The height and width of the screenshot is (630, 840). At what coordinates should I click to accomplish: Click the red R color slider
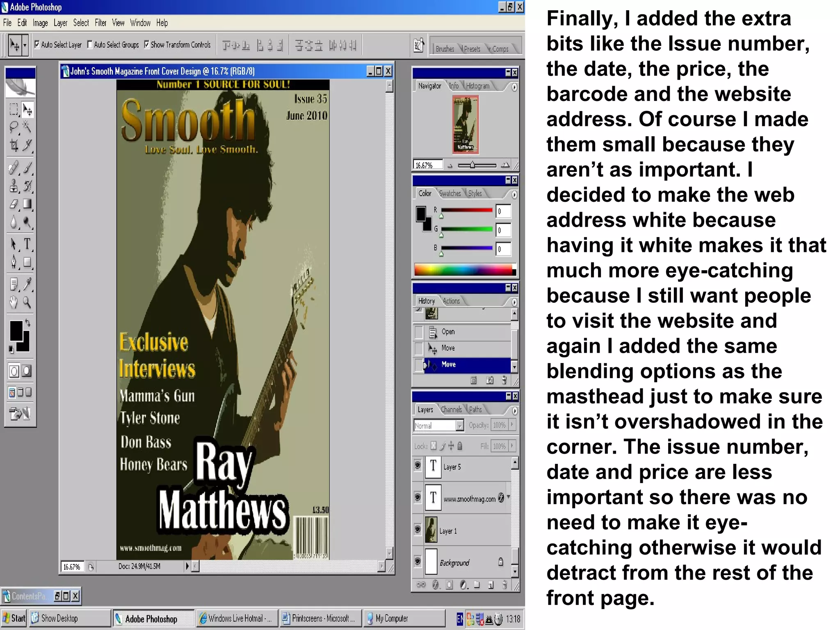467,210
